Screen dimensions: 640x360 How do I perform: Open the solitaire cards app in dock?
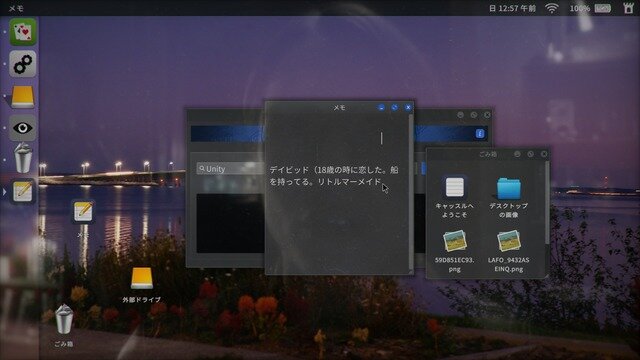coord(23,32)
